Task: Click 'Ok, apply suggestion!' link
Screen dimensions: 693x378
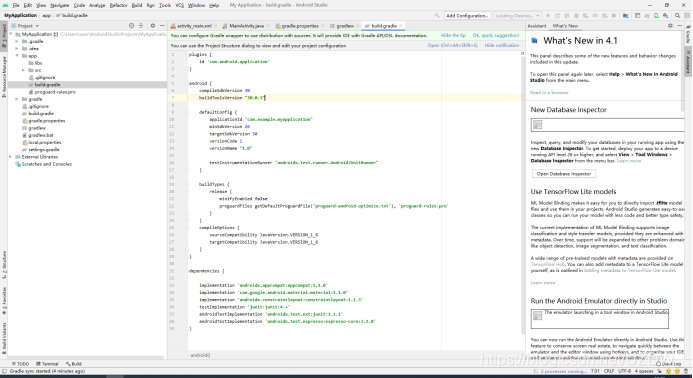Action: coord(496,35)
